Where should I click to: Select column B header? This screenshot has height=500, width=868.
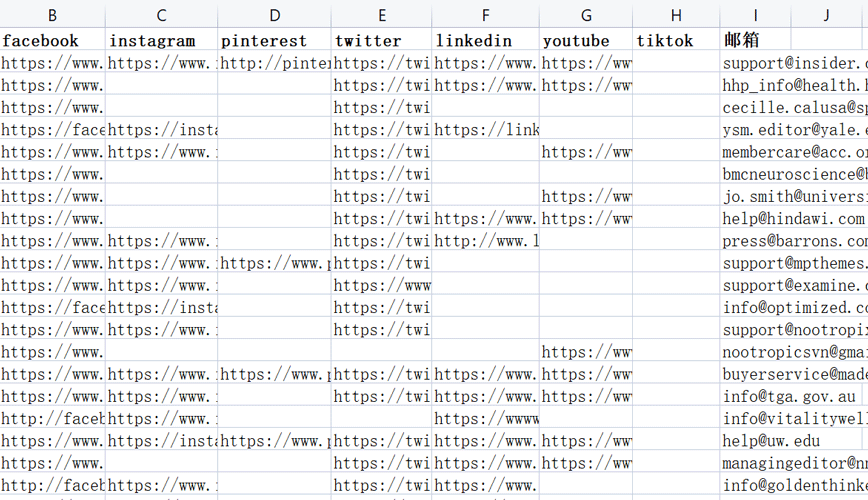(x=52, y=15)
